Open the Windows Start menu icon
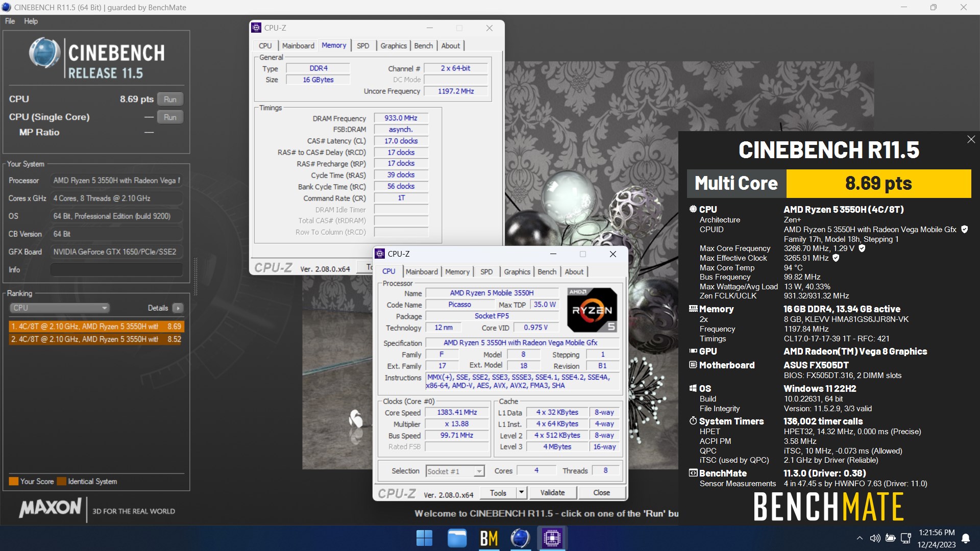The image size is (980, 551). pos(424,538)
